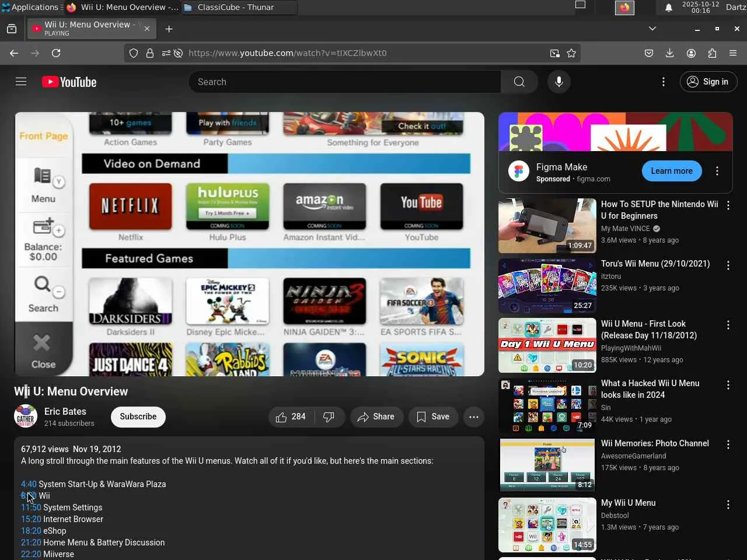The width and height of the screenshot is (747, 560).
Task: Select the Wii U Menu Overview tab
Action: tap(91, 29)
